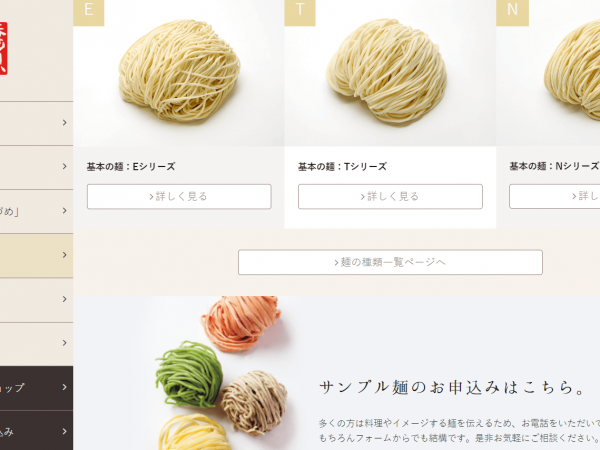Go to 麺の種類一覧ページへ
This screenshot has height=450, width=600.
coord(390,262)
